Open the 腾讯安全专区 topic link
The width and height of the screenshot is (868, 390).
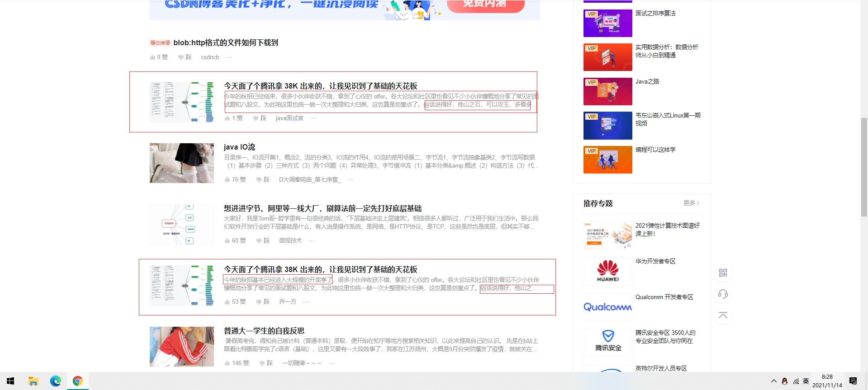(665, 337)
